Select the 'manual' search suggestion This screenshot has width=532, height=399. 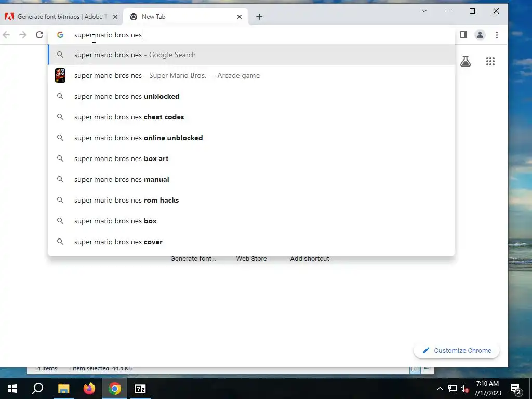(251, 179)
